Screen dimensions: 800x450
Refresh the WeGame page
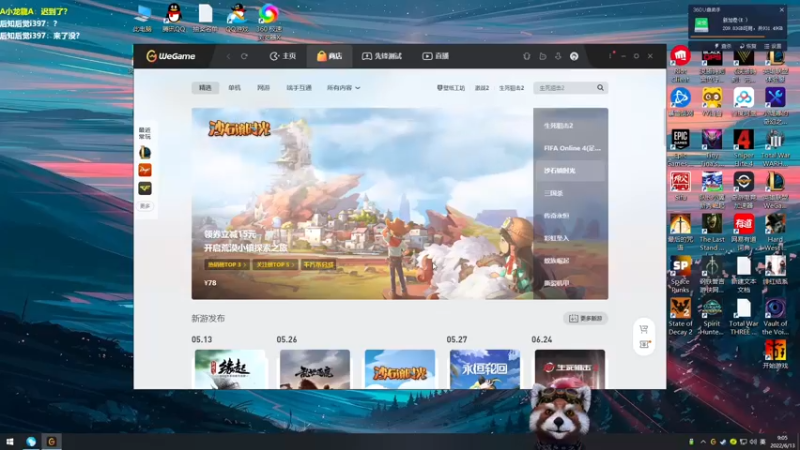[244, 56]
